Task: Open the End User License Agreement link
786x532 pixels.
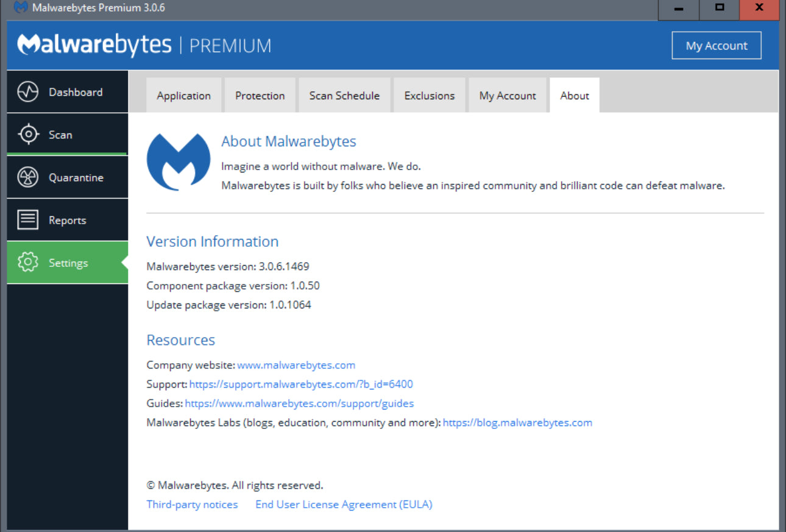Action: tap(344, 504)
